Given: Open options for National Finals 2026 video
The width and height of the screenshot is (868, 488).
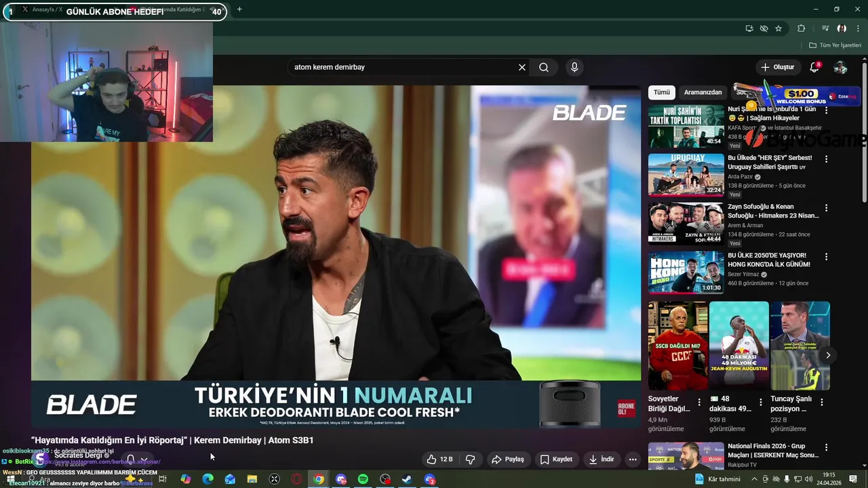Looking at the screenshot, I should [826, 448].
